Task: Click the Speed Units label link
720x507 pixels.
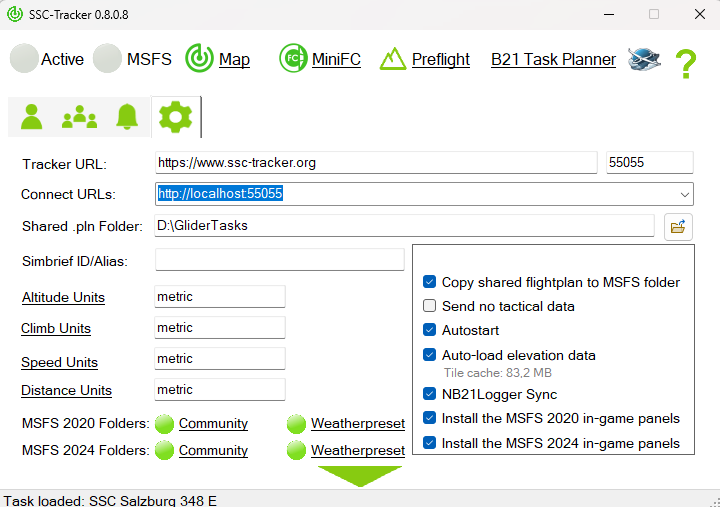Action: pos(59,362)
